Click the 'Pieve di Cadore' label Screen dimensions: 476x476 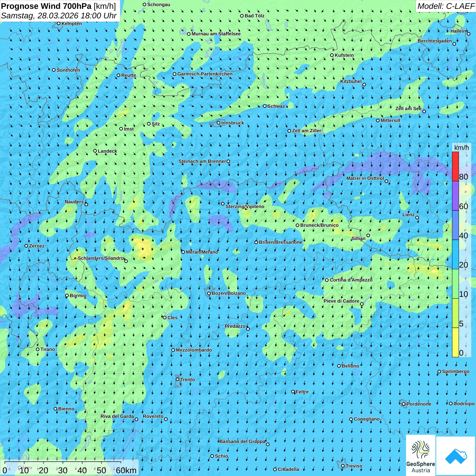point(341,301)
